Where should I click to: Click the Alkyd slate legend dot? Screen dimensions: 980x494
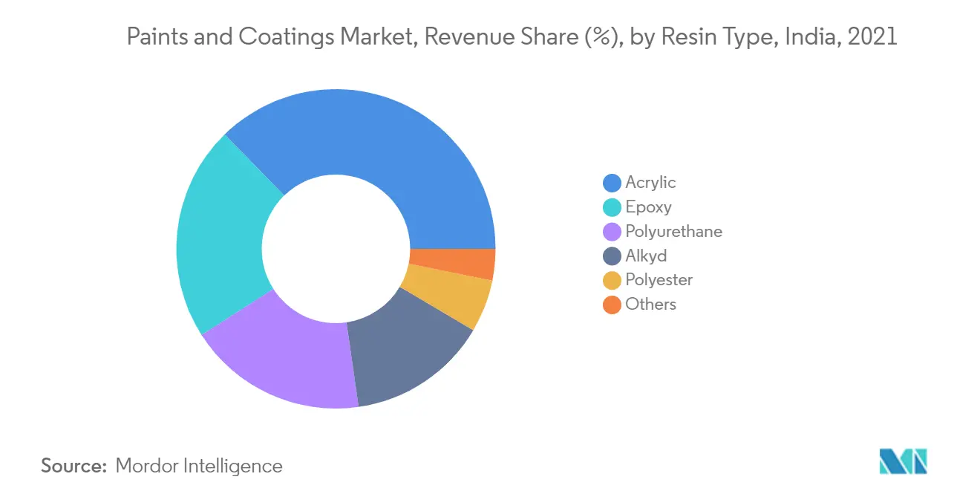612,256
